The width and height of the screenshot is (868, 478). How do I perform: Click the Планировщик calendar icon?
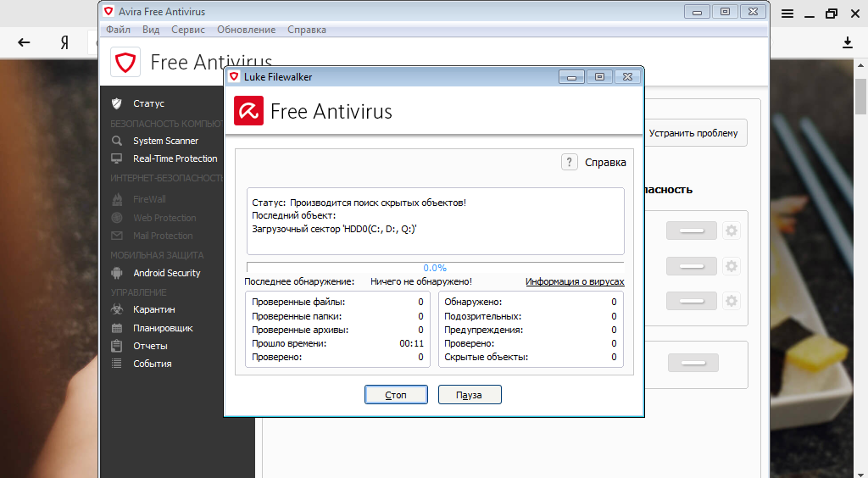[x=116, y=328]
